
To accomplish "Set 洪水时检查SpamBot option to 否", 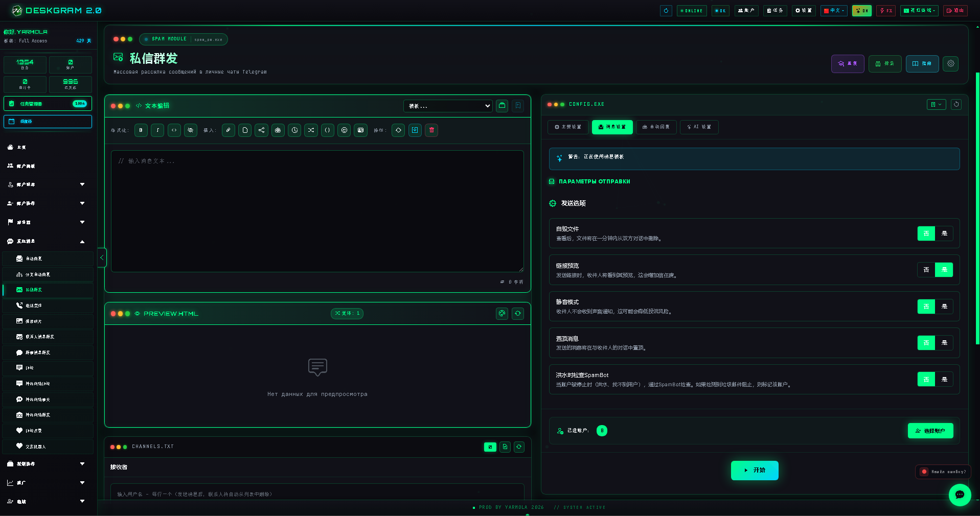I will pyautogui.click(x=926, y=379).
